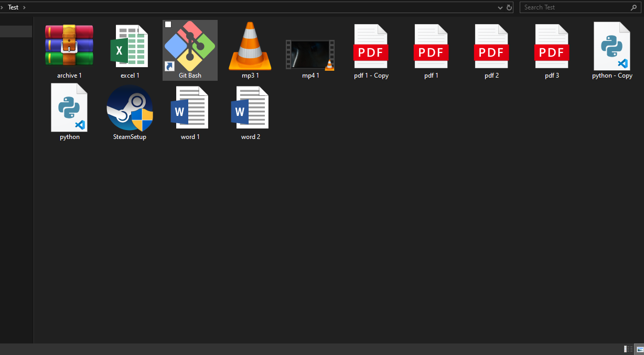Click the 'mp3 1' file name label
Image resolution: width=644 pixels, height=355 pixels.
[250, 76]
